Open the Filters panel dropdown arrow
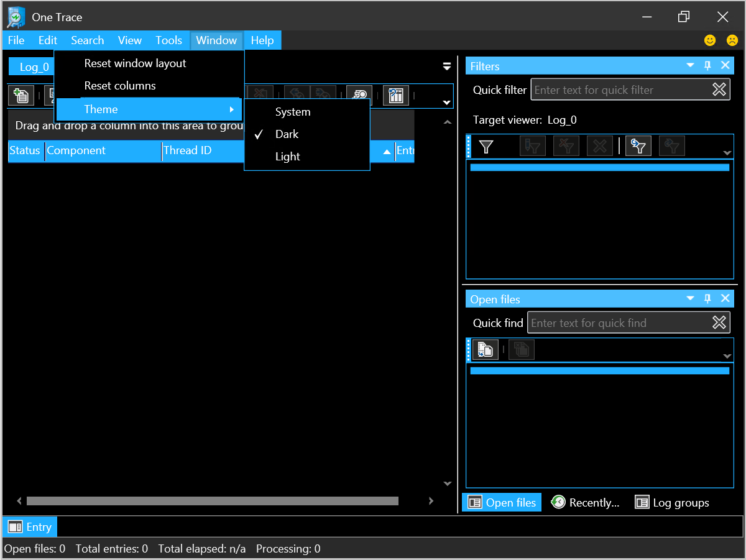The image size is (746, 560). point(690,65)
